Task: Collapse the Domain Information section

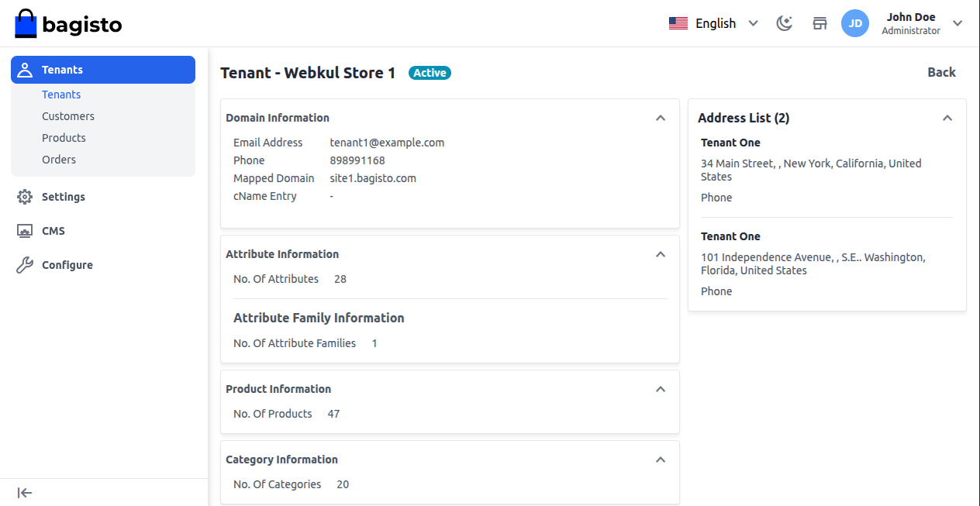Action: [661, 118]
